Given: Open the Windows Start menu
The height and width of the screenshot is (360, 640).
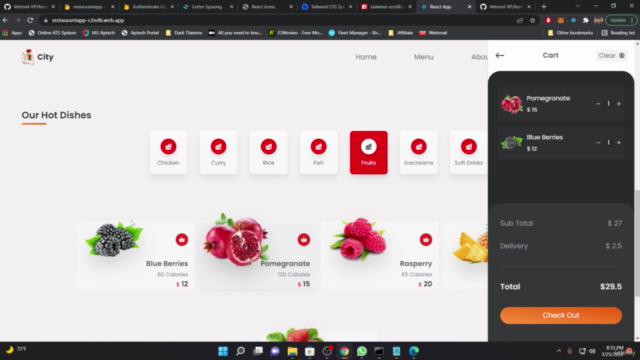Looking at the screenshot, I should coord(223,351).
